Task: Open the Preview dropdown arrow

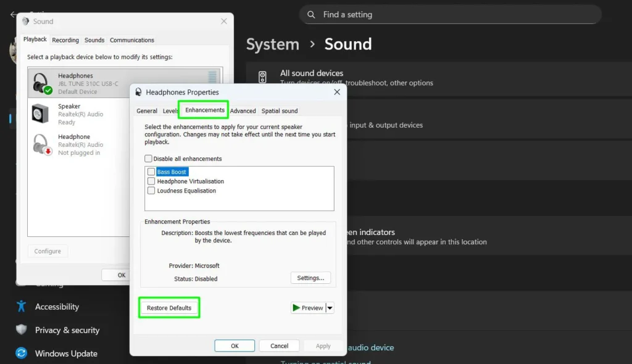Action: (329, 307)
